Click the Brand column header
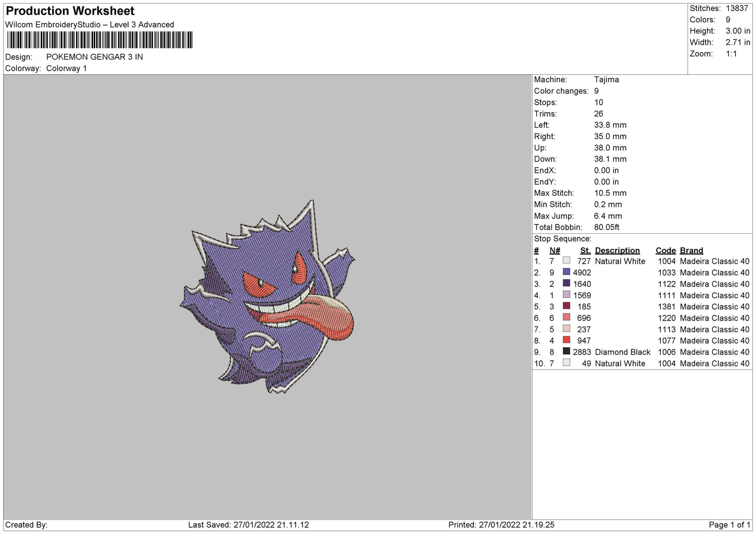Image resolution: width=756 pixels, height=534 pixels. click(x=692, y=251)
